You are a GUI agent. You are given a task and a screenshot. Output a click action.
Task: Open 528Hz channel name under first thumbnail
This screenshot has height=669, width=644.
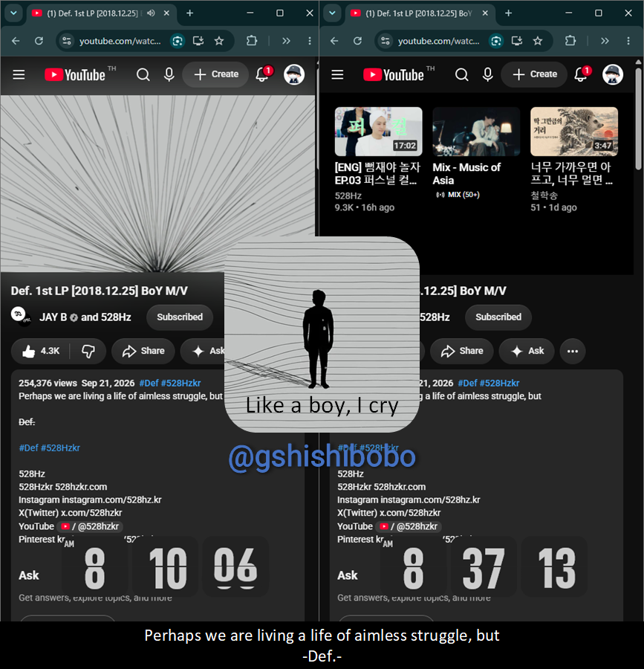348,195
